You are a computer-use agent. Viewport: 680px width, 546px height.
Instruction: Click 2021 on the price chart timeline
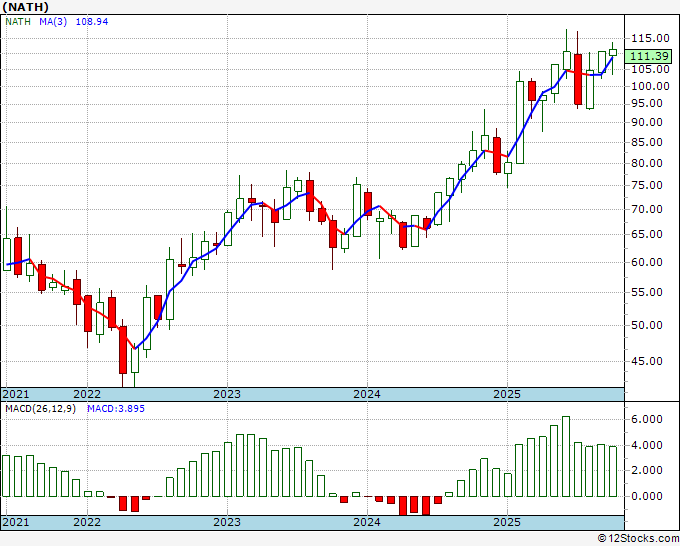click(x=16, y=394)
